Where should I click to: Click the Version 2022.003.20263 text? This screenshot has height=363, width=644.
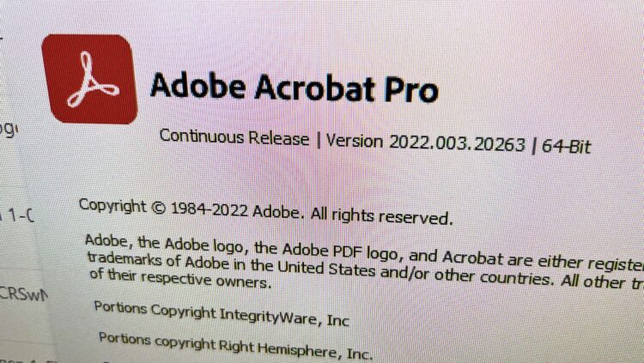(426, 142)
